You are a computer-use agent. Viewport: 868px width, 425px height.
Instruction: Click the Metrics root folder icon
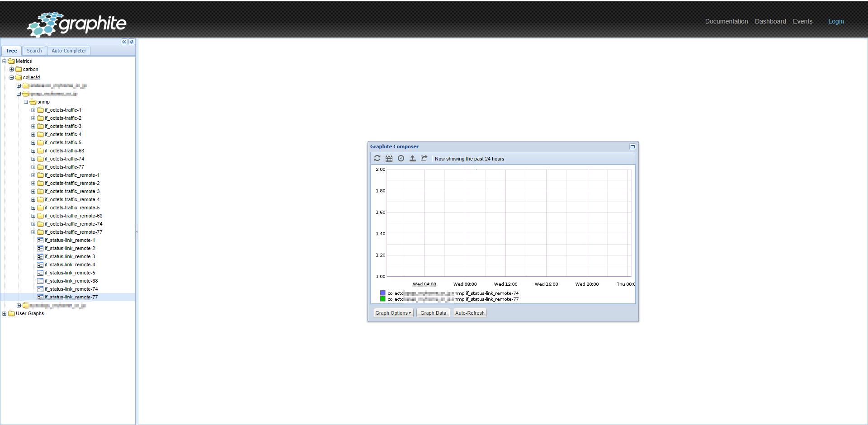point(11,61)
